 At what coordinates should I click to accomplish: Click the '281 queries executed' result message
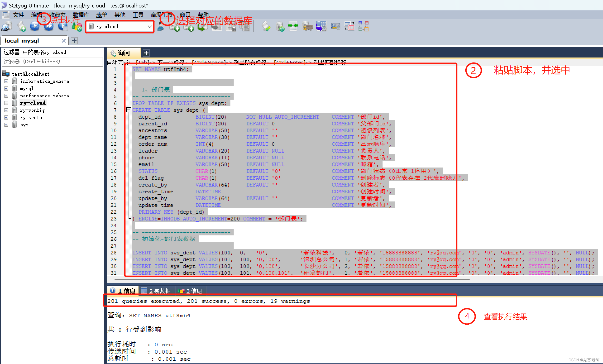[x=209, y=301]
